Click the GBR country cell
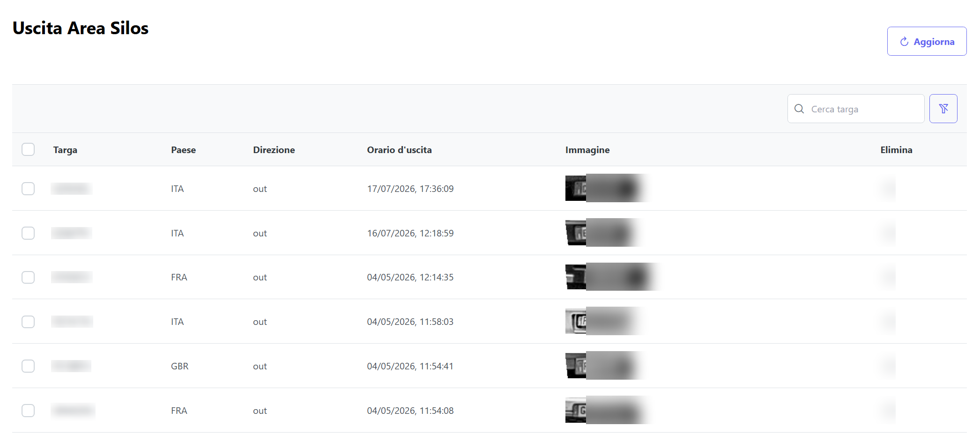Screen dimensions: 980x441 [x=179, y=366]
